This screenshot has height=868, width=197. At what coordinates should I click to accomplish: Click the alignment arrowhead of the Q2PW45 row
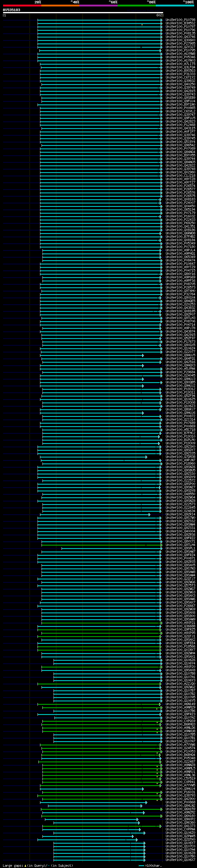tap(133, 836)
